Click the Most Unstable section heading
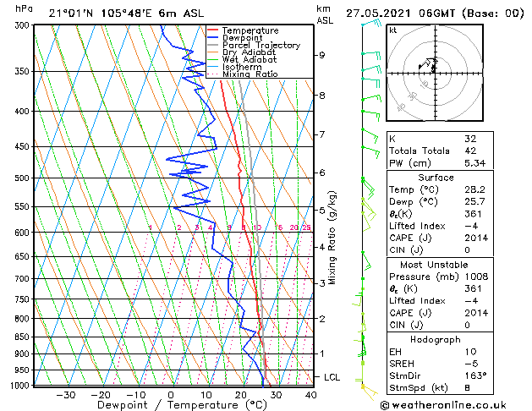The width and height of the screenshot is (532, 411). coord(434,265)
